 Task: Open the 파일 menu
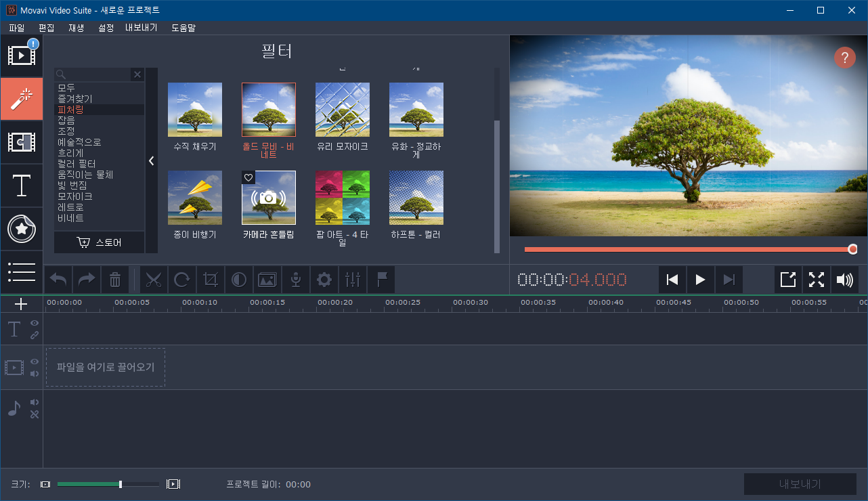point(17,28)
